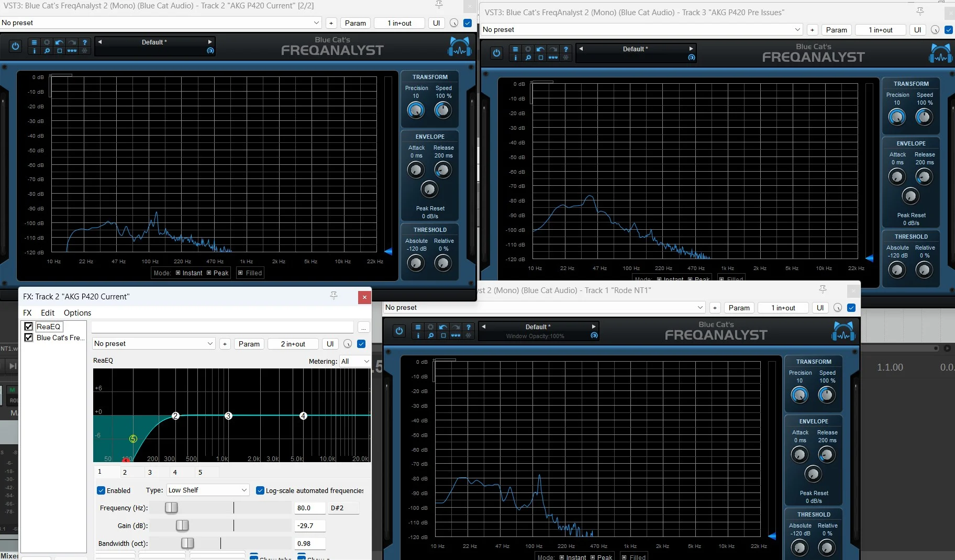Click the Param button in the Rode NT1 window
The image size is (955, 560).
[739, 308]
